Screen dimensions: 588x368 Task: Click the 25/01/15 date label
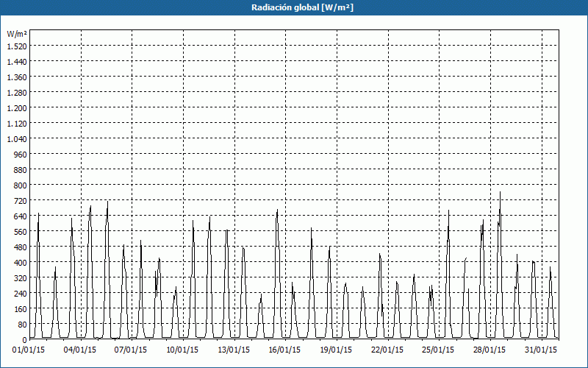pos(438,350)
